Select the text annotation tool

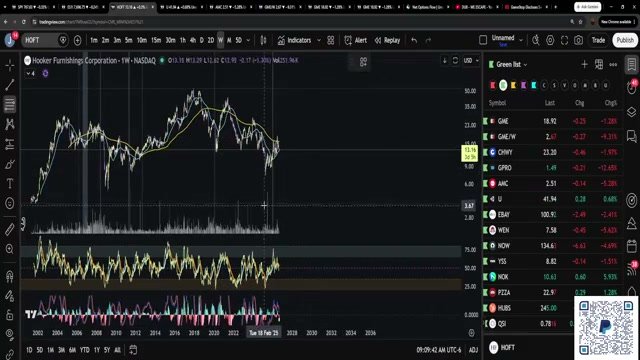10,184
